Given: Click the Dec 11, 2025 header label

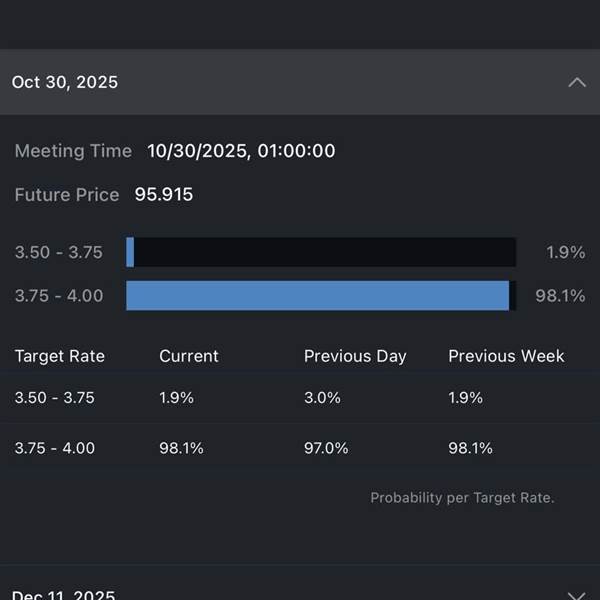Looking at the screenshot, I should tap(64, 594).
